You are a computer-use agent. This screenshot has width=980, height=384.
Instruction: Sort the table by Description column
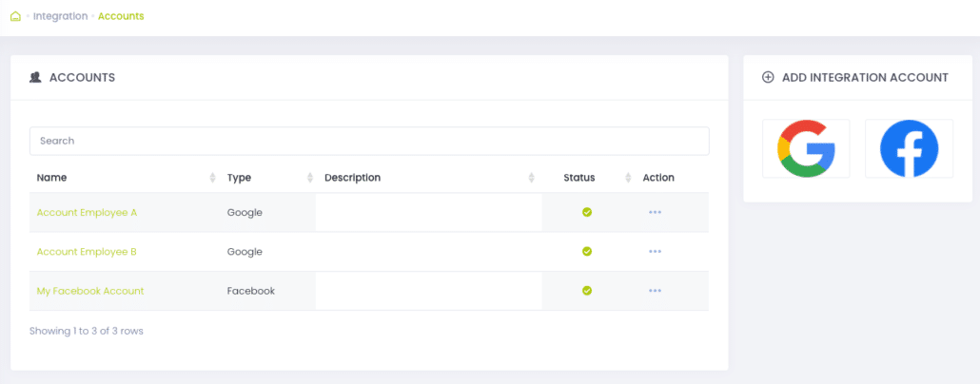coord(531,178)
